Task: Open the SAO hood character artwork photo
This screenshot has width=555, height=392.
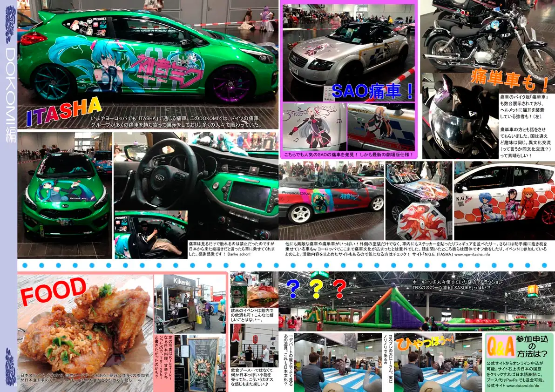Action: coord(314,127)
